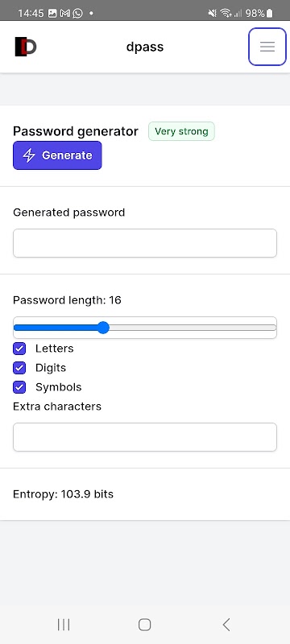Tap the Android home button

[x=144, y=625]
